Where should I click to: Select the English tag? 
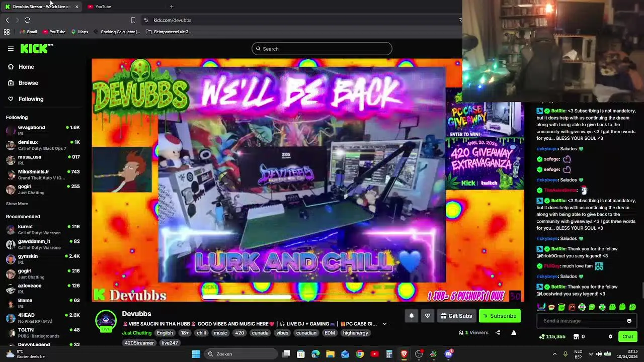[165, 333]
